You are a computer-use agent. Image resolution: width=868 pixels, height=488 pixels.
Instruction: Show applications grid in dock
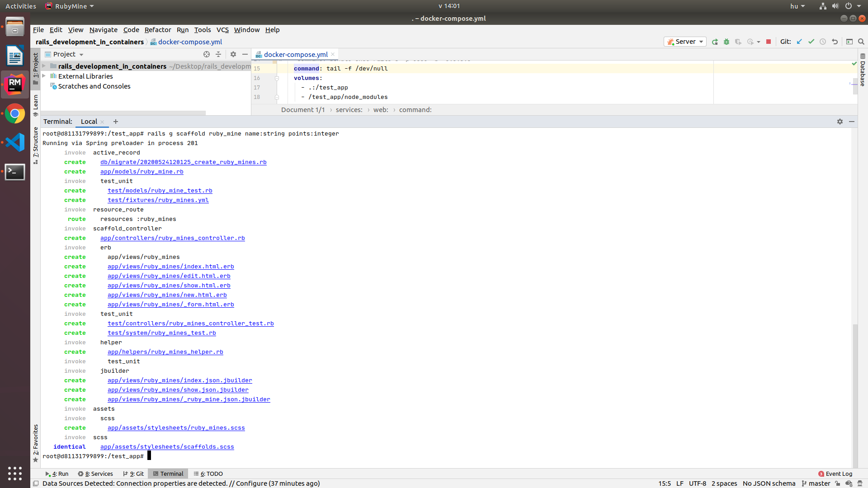pos(15,473)
